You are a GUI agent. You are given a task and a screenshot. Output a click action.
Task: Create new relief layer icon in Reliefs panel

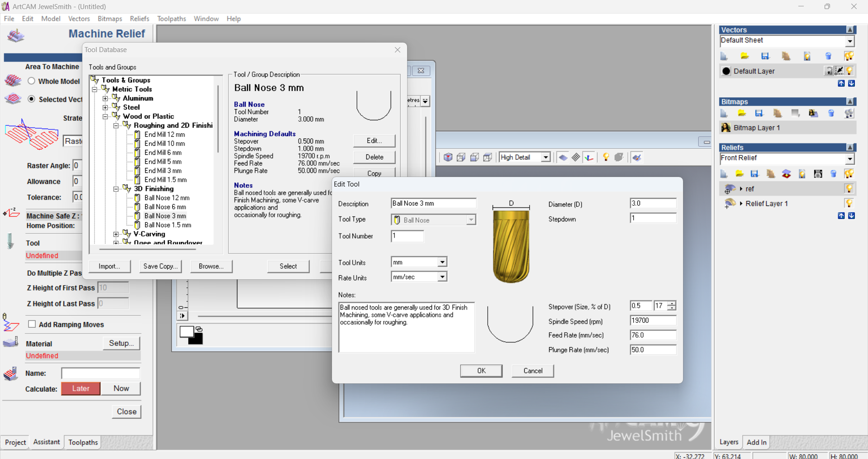coord(724,174)
